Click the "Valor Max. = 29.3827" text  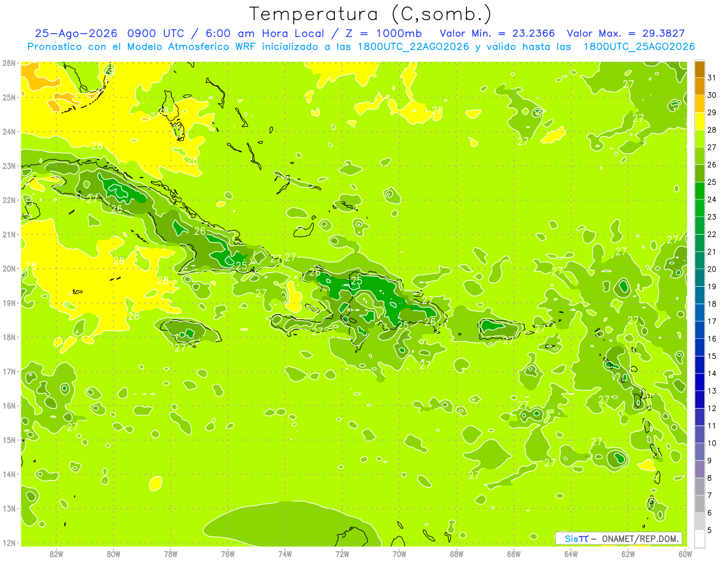click(626, 33)
